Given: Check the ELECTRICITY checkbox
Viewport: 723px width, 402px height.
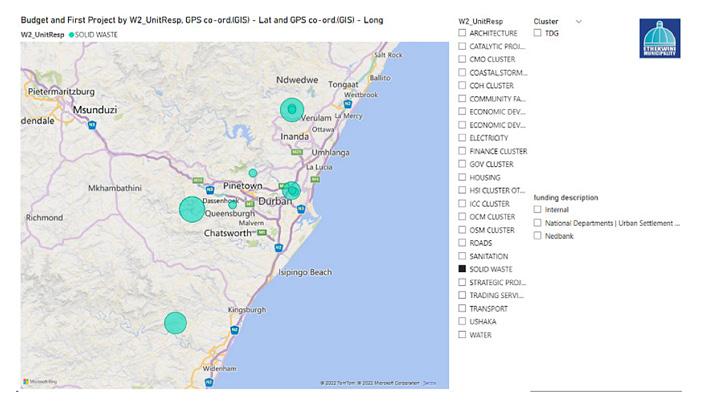Looking at the screenshot, I should [462, 137].
